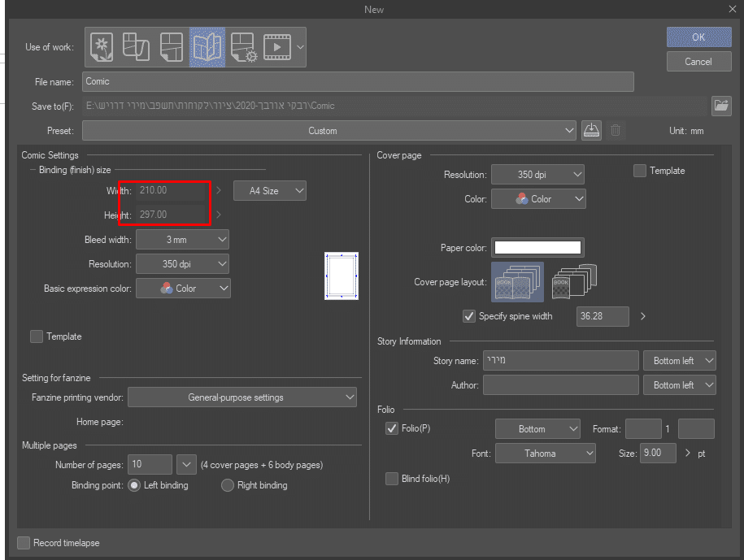Expand the Bleed width dropdown

point(182,240)
